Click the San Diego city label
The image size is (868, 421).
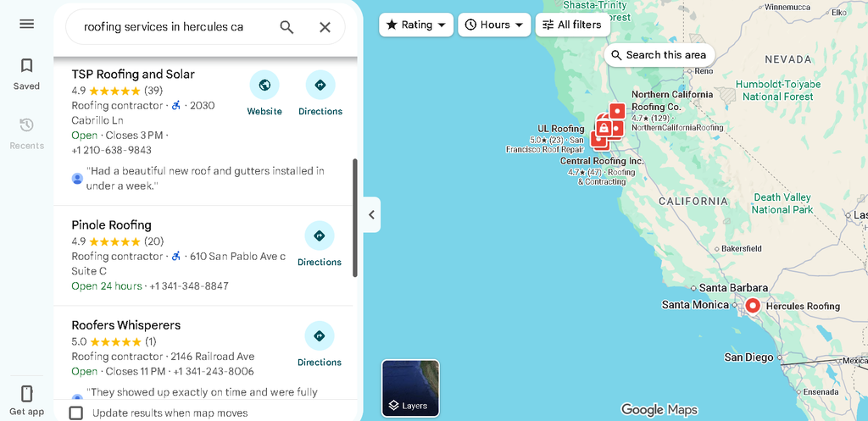pyautogui.click(x=748, y=357)
